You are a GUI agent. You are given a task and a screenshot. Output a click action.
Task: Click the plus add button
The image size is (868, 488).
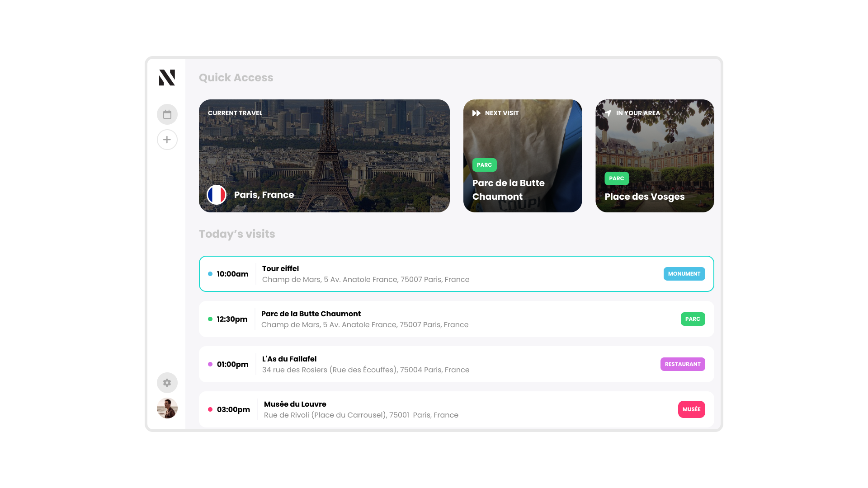[167, 140]
